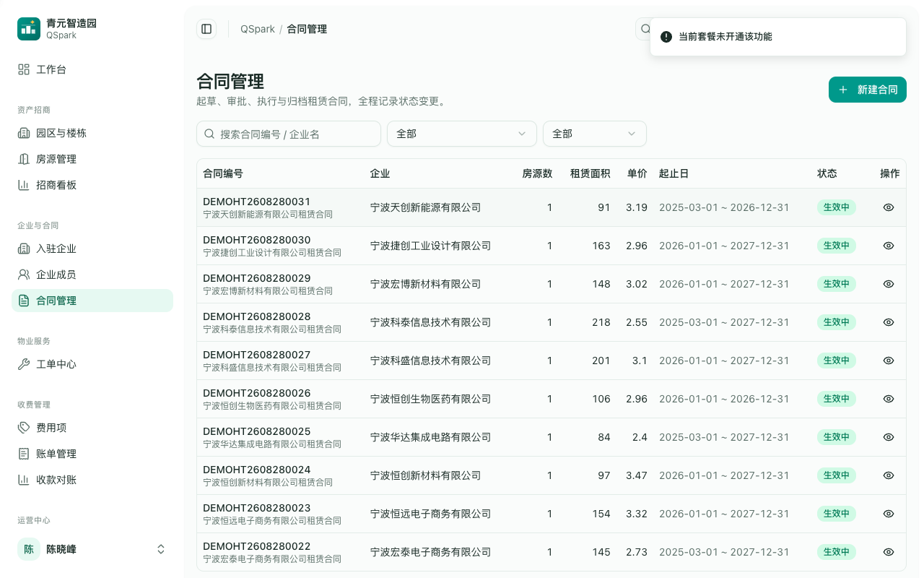The image size is (924, 578).
Task: Open 收款对账 in the sidebar
Action: 92,480
